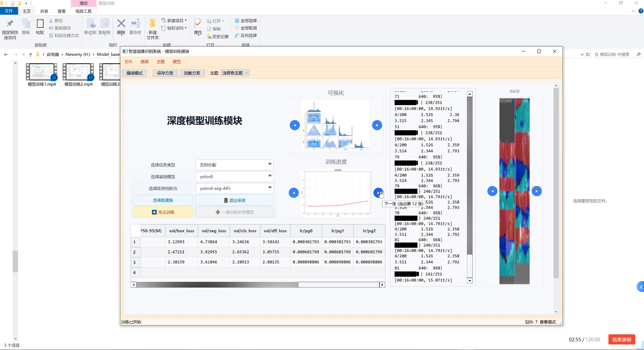The width and height of the screenshot is (644, 350).
Task: Click the Explorer back arrow
Action: 6,54
